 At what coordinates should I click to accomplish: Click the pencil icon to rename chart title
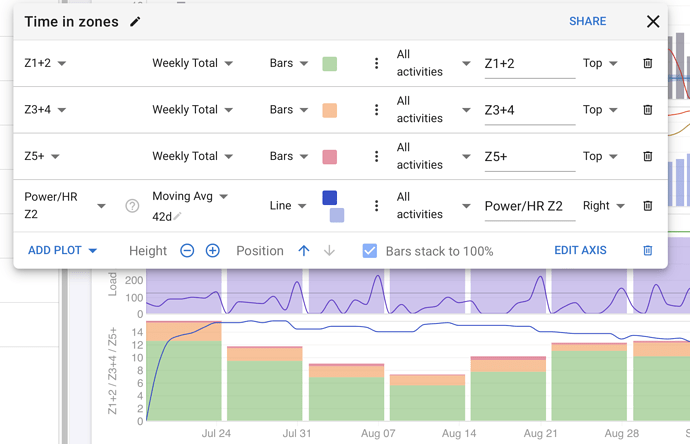(136, 22)
